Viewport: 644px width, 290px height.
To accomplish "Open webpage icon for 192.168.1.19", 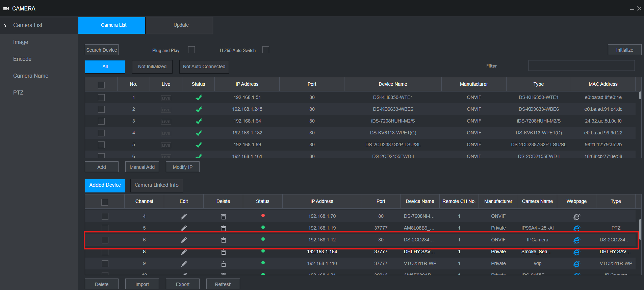I will coord(576,229).
